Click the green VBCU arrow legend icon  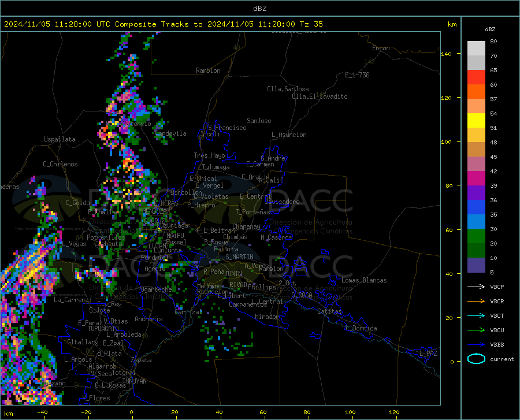click(476, 330)
